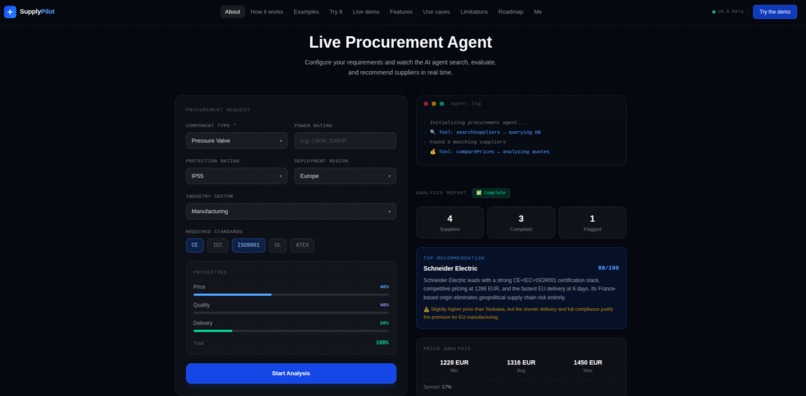The image size is (806, 396).
Task: Open the Deployment Region dropdown
Action: [345, 176]
